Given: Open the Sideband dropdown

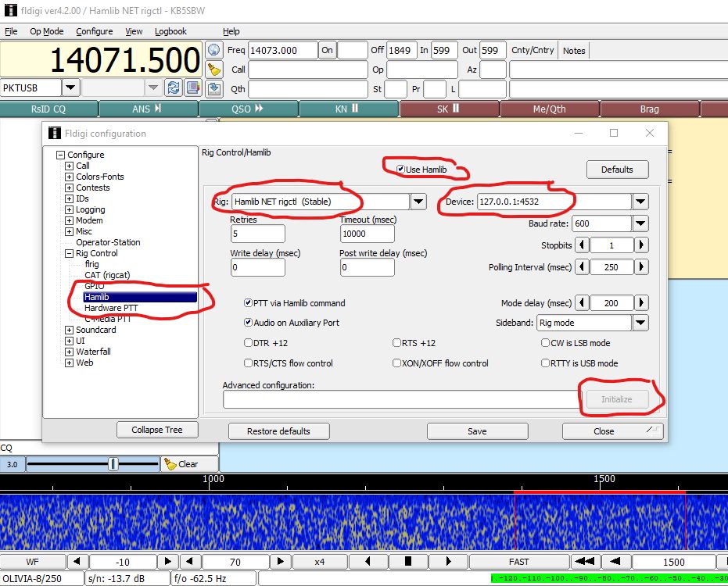Looking at the screenshot, I should click(x=640, y=323).
